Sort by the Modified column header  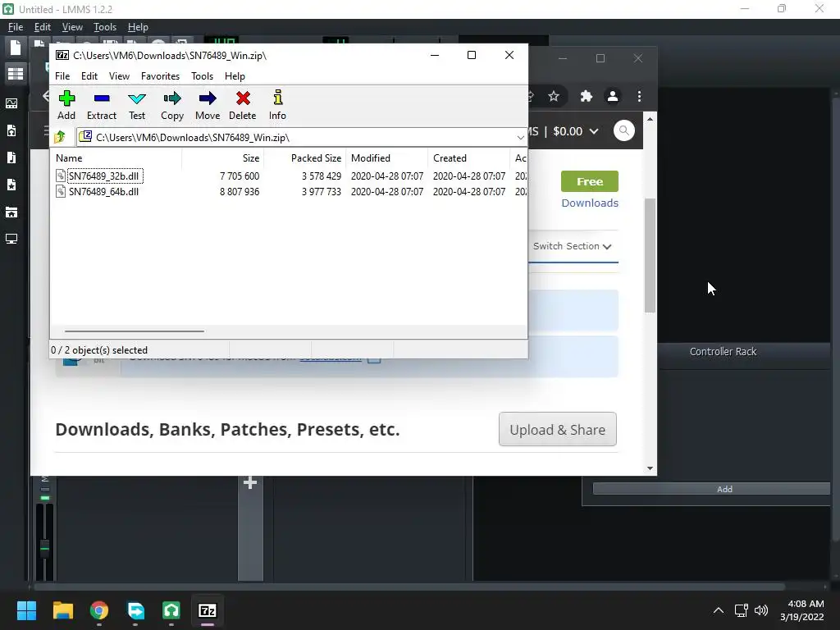point(387,158)
